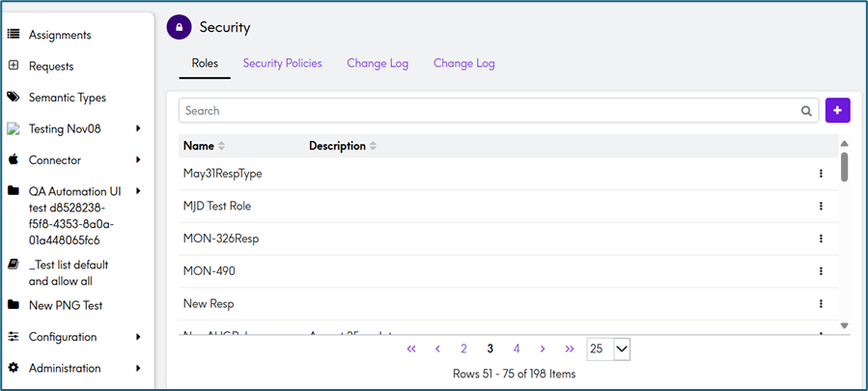Go to page 4 of the roles list
The width and height of the screenshot is (868, 391).
pos(517,349)
